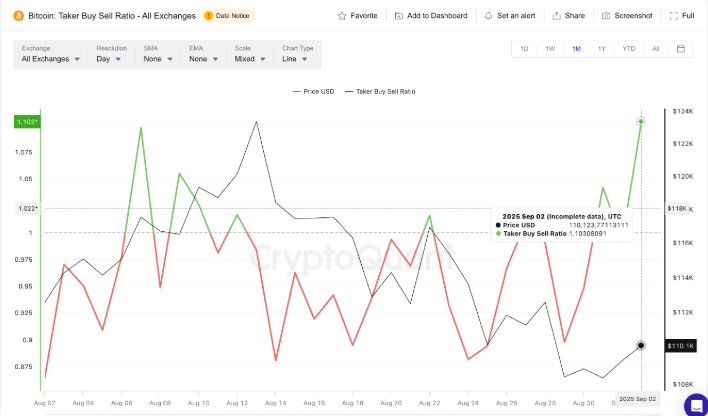Select the YTD time range
708x416 pixels.
click(x=629, y=49)
